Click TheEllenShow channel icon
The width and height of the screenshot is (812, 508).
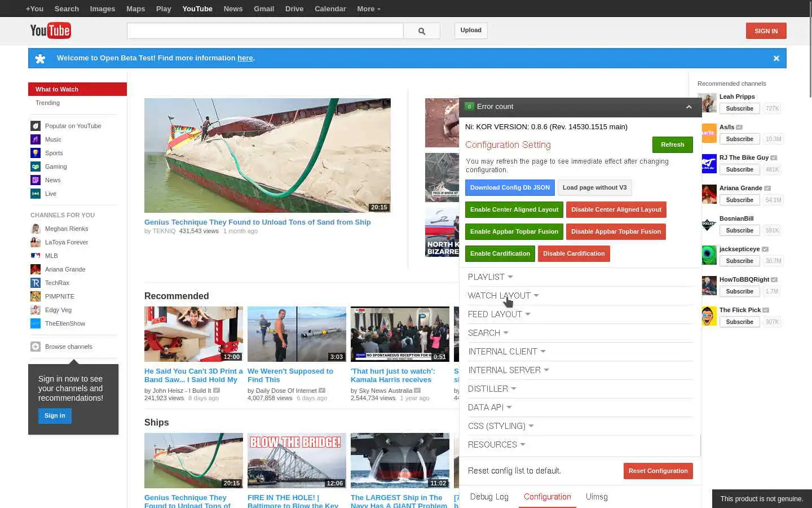pos(36,323)
